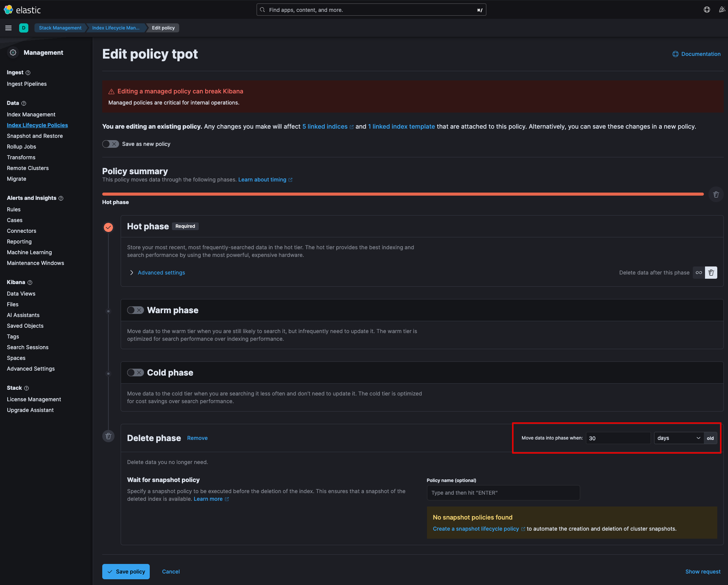Click the trash icon in Hot phase
The image size is (728, 585).
[x=711, y=273]
